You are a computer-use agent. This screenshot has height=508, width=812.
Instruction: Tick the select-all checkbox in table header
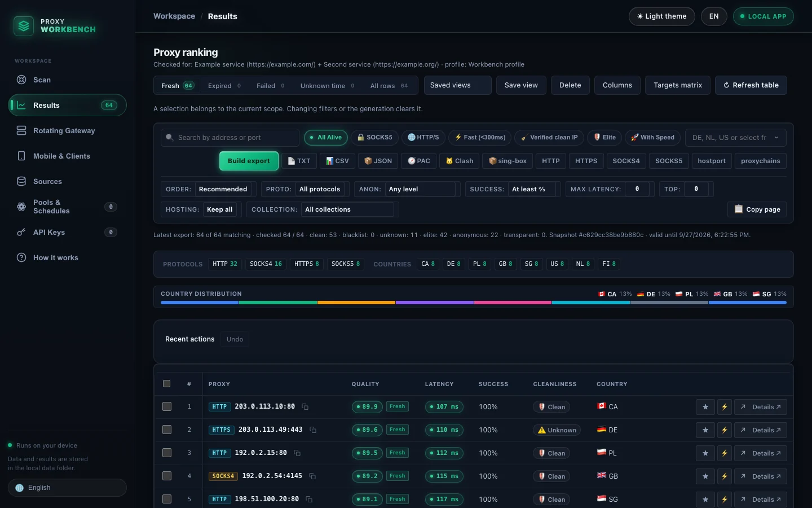[166, 384]
